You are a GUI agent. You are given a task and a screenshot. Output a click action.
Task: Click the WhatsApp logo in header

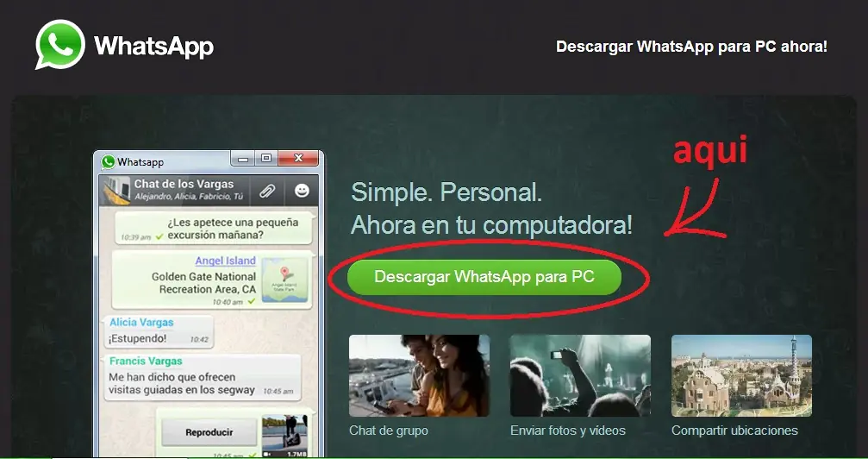[x=59, y=44]
